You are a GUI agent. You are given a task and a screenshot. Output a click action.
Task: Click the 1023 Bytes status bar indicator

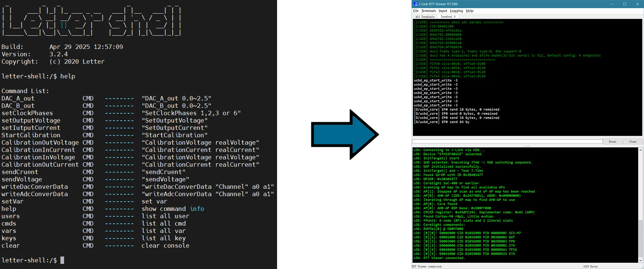[x=590, y=266]
